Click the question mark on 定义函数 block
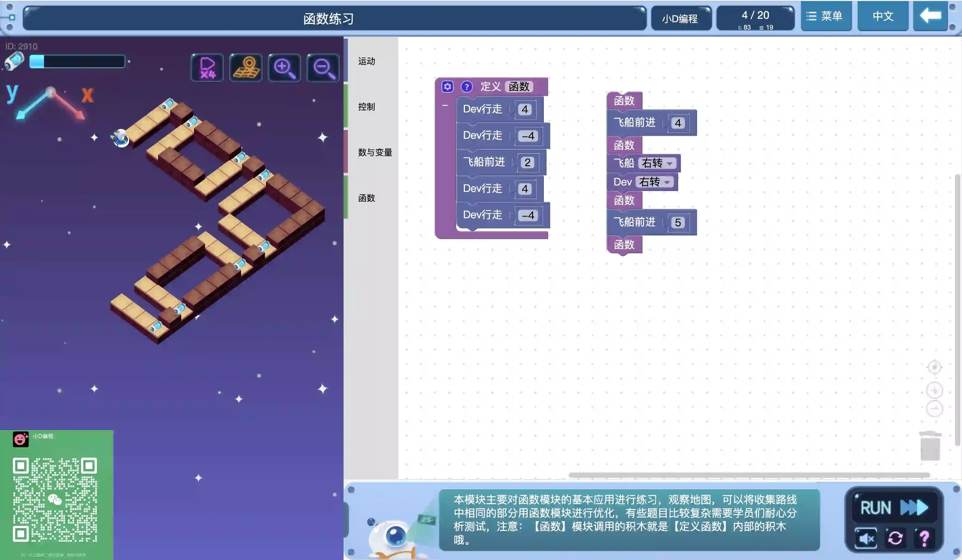 click(x=466, y=87)
